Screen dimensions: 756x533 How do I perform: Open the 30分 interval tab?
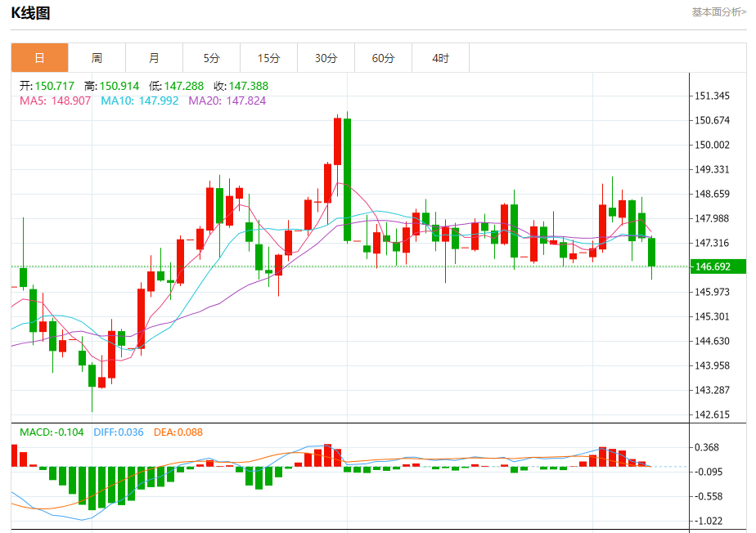[326, 58]
